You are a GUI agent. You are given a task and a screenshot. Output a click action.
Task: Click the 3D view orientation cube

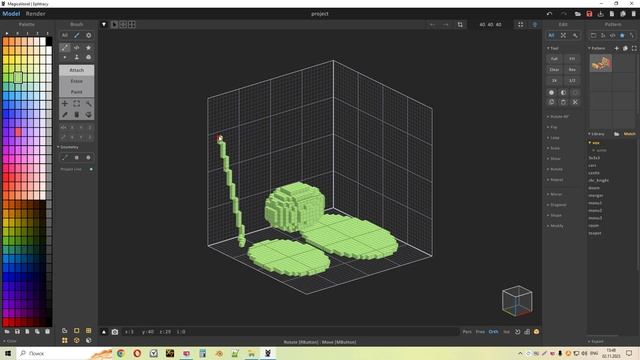tap(517, 301)
